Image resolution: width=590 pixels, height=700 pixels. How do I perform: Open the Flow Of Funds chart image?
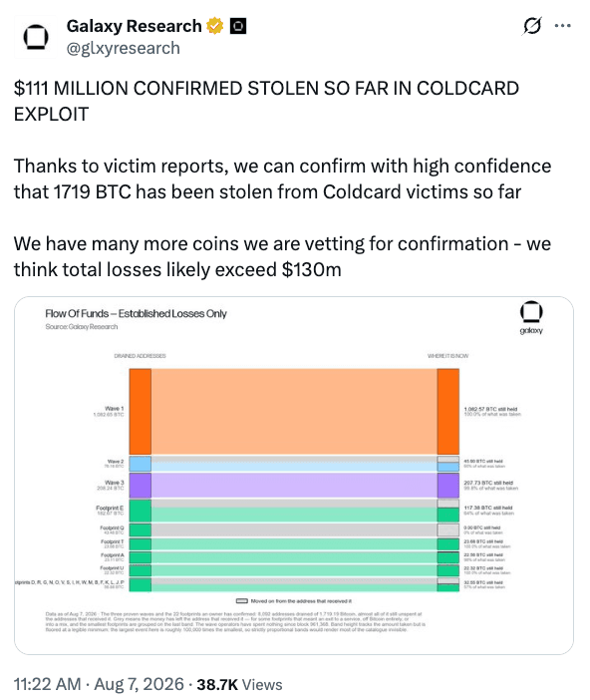pos(294,476)
